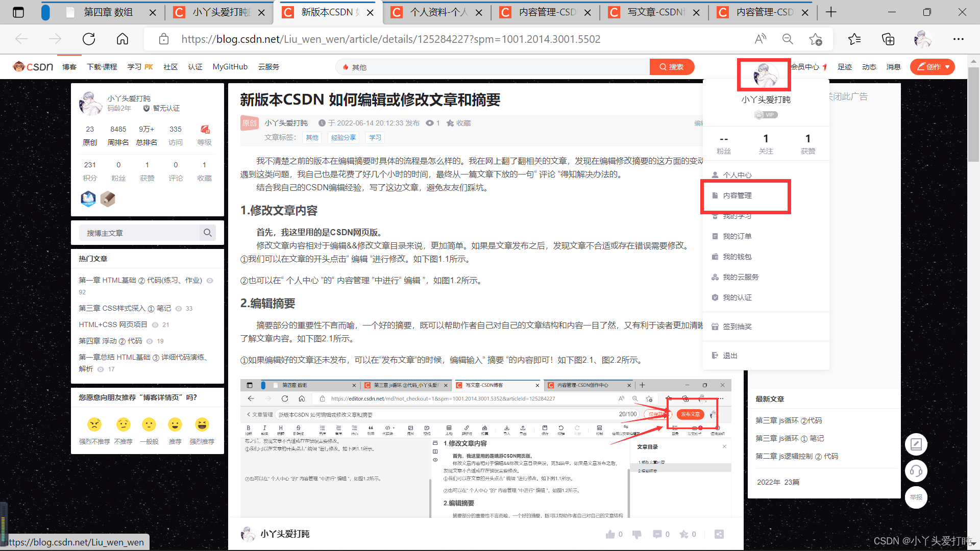Expand the 创作 dropdown arrow
The image size is (980, 551).
[x=947, y=67]
